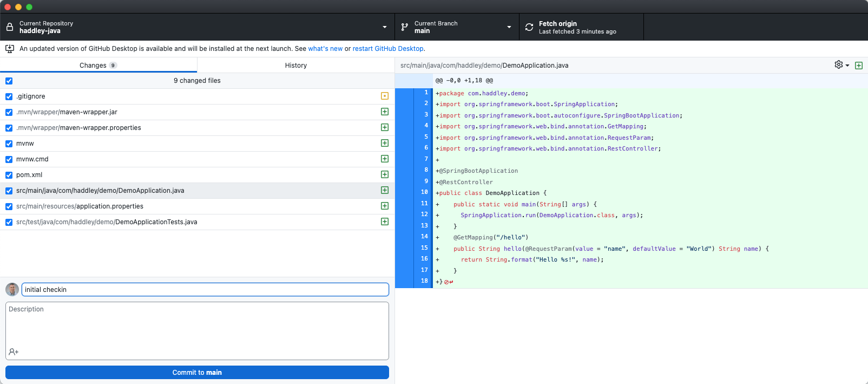Uncheck the mvnw.cmd file checkbox
This screenshot has height=384, width=868.
pyautogui.click(x=9, y=159)
